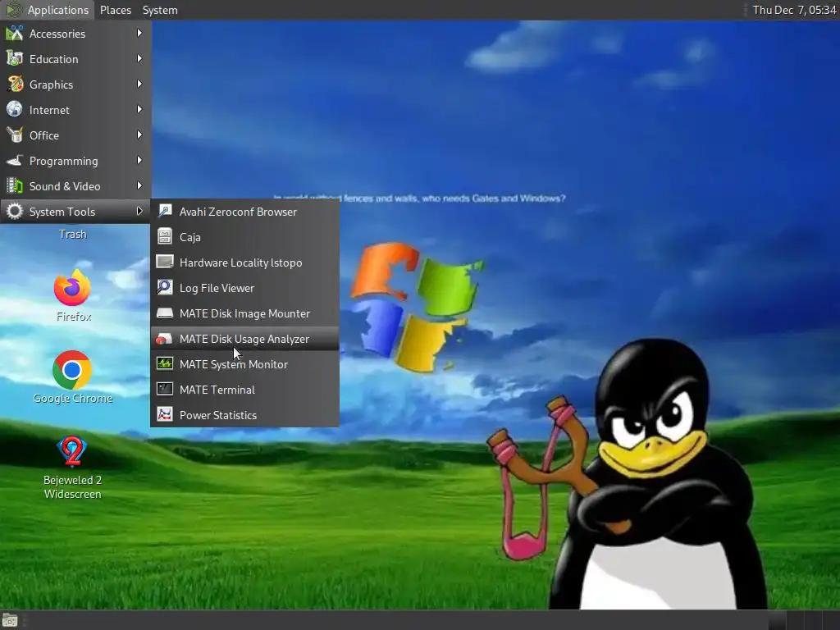Launch Avahi Zeroconf Browser from its label

238,212
